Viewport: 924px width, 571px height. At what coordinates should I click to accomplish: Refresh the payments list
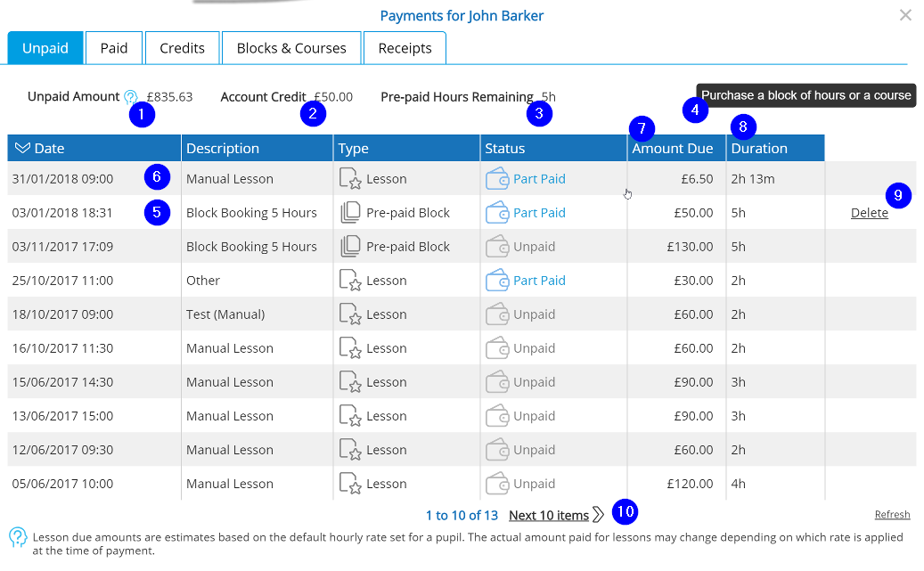[x=892, y=514]
